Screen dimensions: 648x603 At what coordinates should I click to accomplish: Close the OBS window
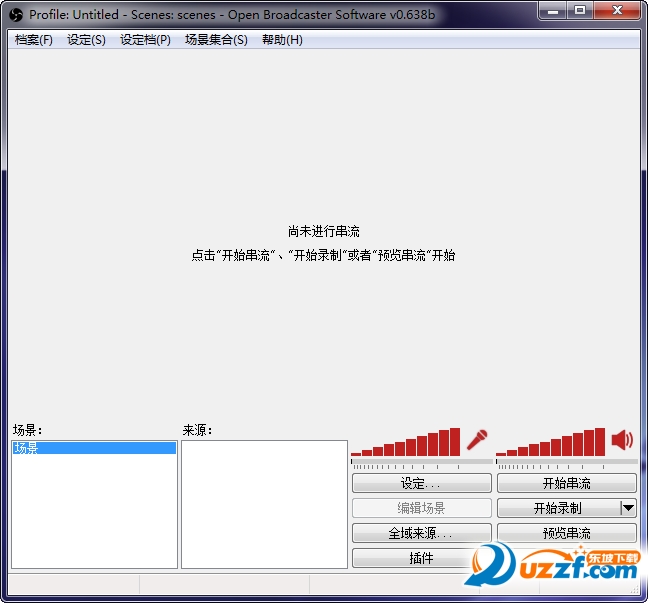[x=617, y=11]
